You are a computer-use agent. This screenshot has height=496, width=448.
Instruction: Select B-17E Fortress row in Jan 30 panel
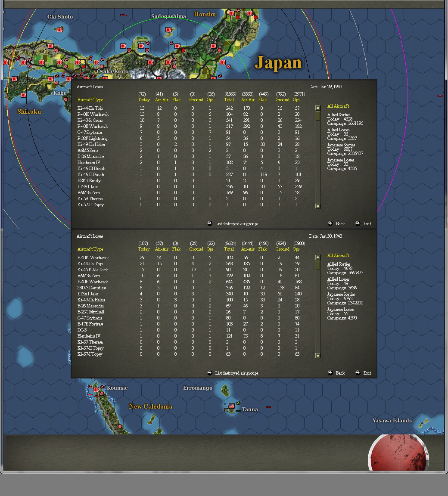tap(190, 324)
